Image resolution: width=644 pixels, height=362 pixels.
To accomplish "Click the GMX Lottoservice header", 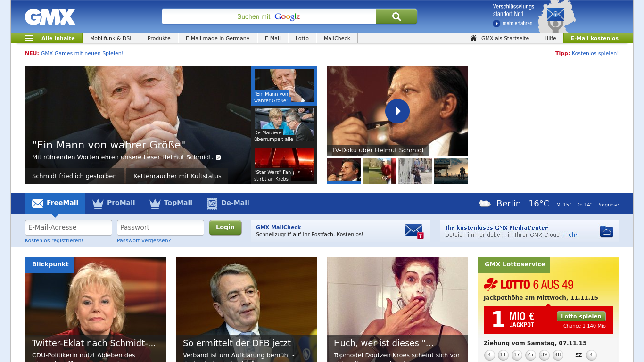I will pyautogui.click(x=515, y=264).
